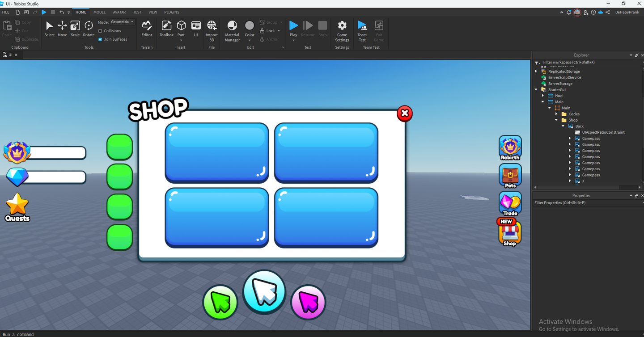Select the Rotate tool
The width and height of the screenshot is (644, 337).
coord(89,29)
